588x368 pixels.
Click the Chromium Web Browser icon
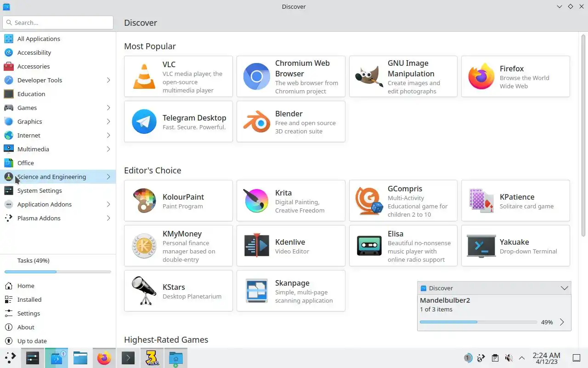[x=256, y=76]
